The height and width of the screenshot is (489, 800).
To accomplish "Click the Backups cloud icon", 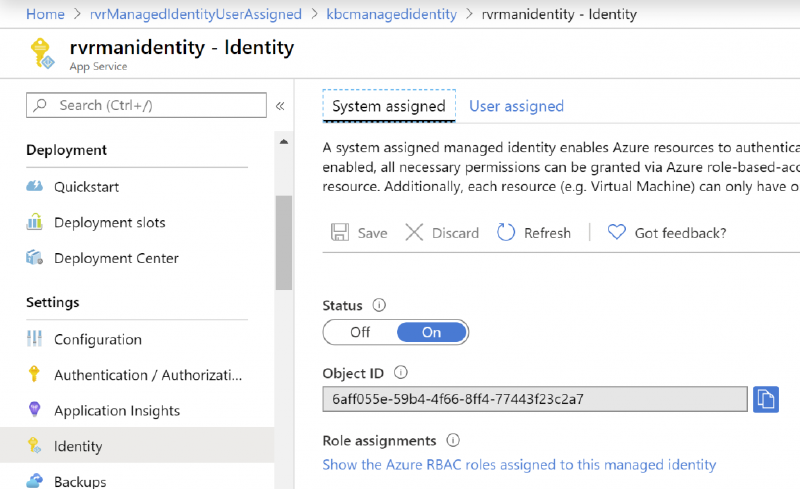I will [34, 481].
